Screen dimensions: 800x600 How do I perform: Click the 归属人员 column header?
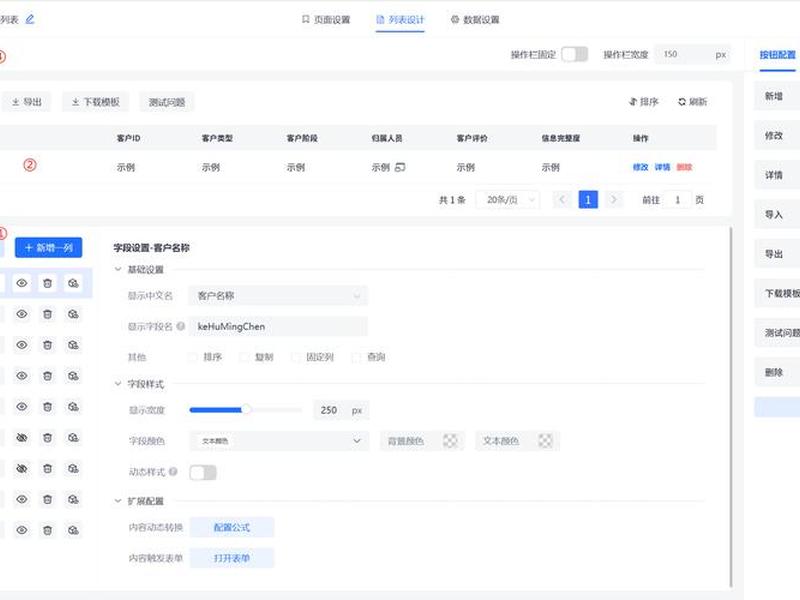[387, 138]
